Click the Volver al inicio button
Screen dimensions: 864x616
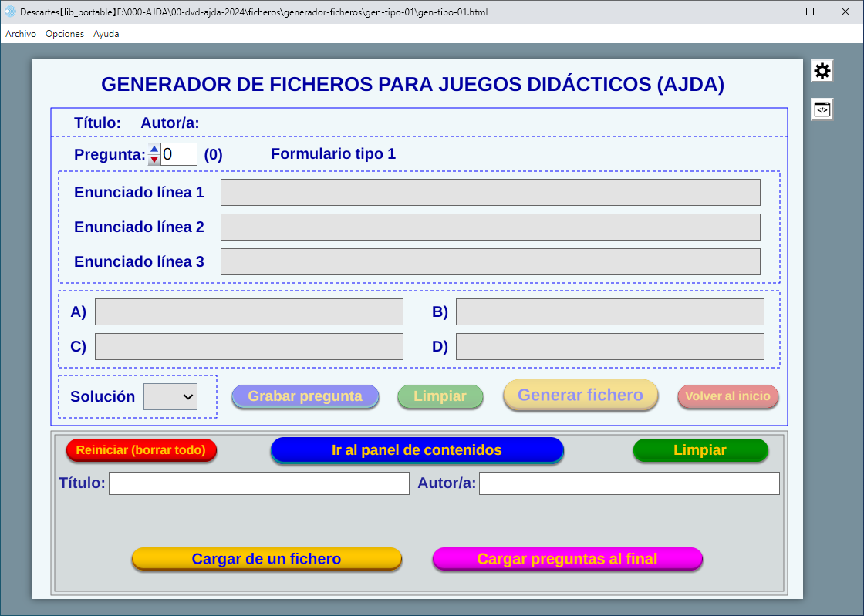pos(727,396)
